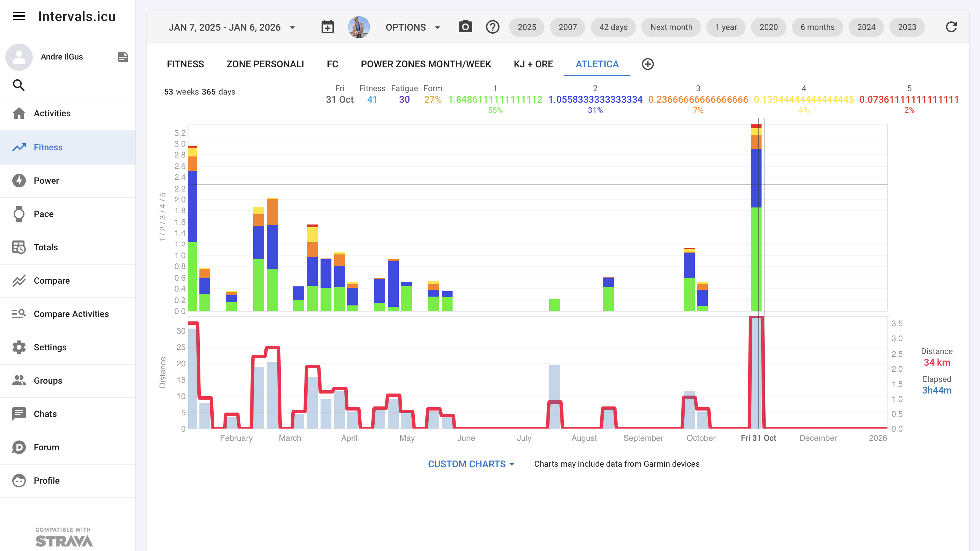The height and width of the screenshot is (551, 980).
Task: Open the hamburger menu icon
Action: point(19,16)
